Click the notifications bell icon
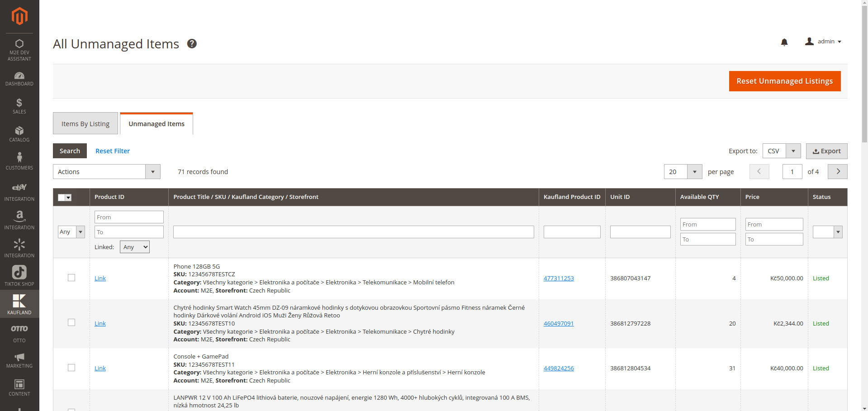The width and height of the screenshot is (868, 411). pyautogui.click(x=784, y=42)
